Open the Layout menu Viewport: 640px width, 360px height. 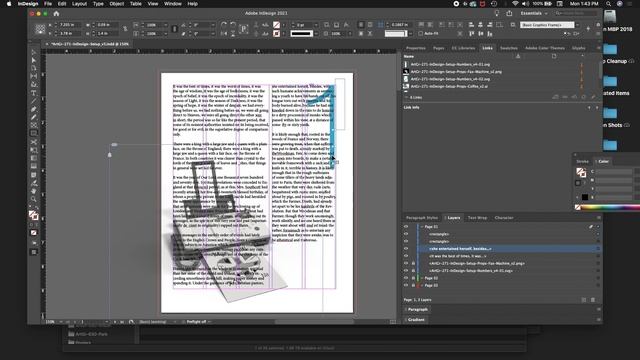point(79,4)
